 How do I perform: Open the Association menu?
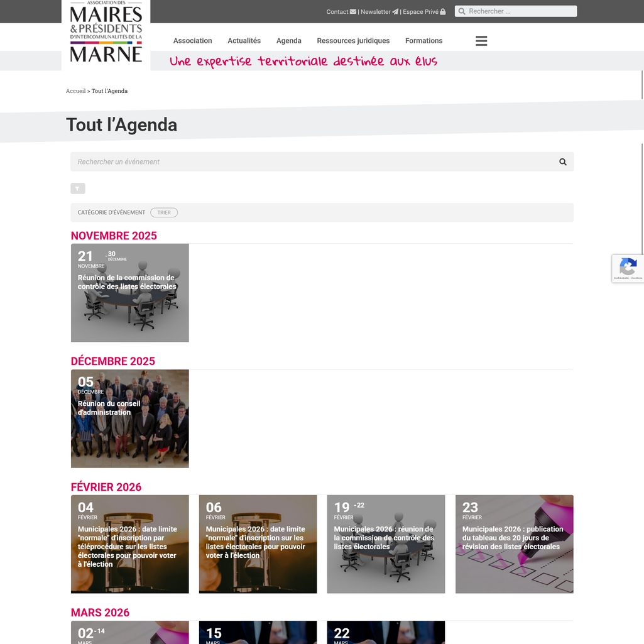coord(192,41)
